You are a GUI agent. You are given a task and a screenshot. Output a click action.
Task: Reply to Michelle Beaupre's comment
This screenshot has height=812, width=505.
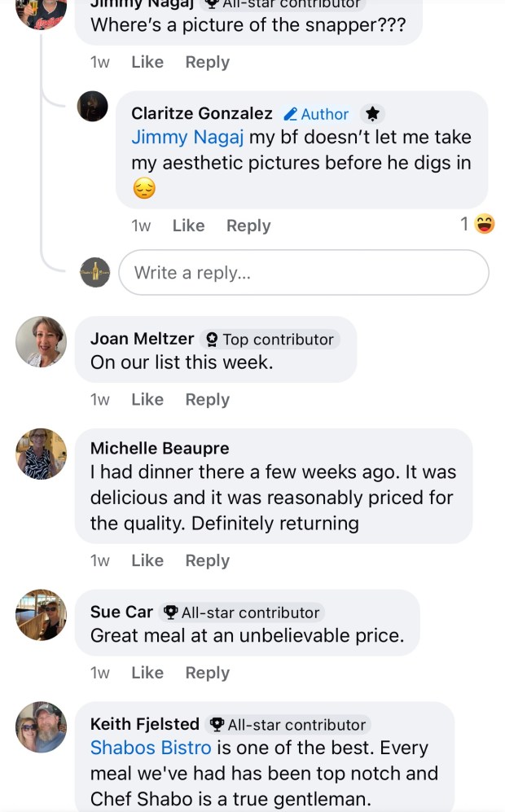pyautogui.click(x=208, y=560)
